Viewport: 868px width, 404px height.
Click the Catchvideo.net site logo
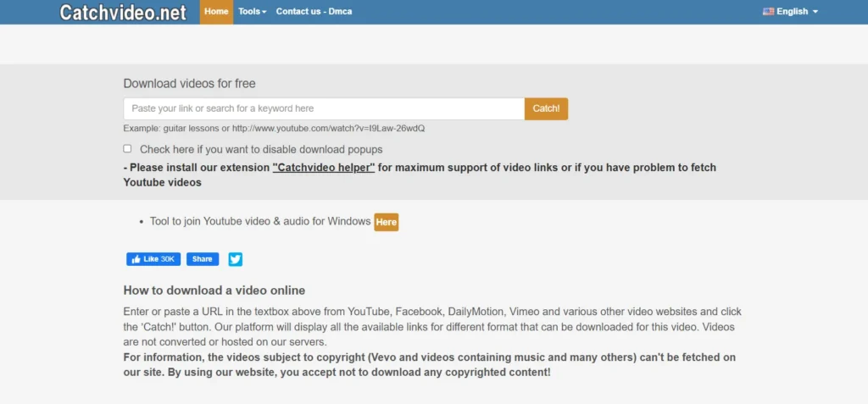(124, 12)
